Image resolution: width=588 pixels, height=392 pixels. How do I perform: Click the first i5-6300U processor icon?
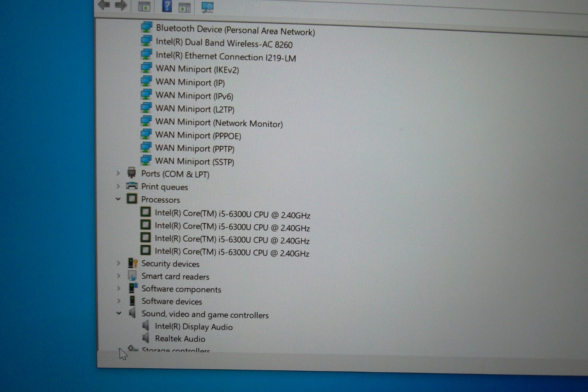146,212
